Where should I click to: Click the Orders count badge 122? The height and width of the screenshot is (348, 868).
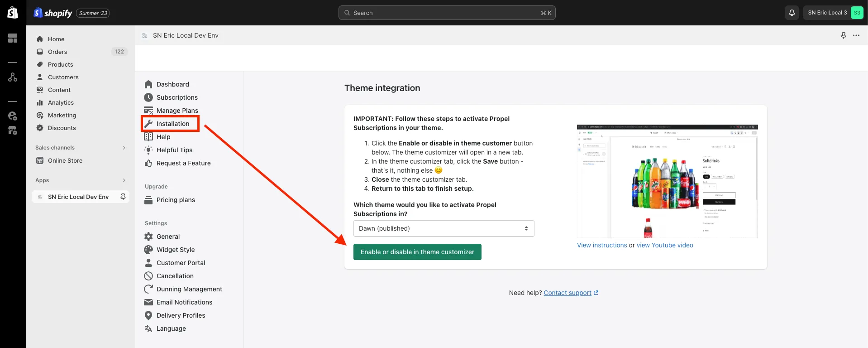coord(119,52)
